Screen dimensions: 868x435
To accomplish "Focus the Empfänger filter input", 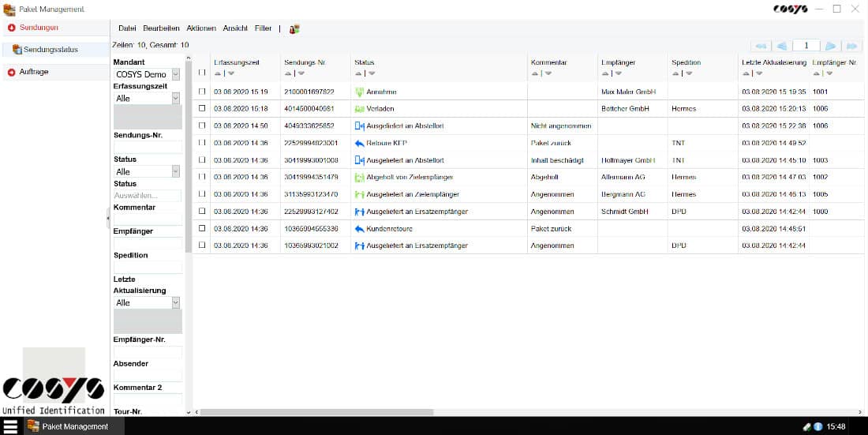I will (x=148, y=242).
